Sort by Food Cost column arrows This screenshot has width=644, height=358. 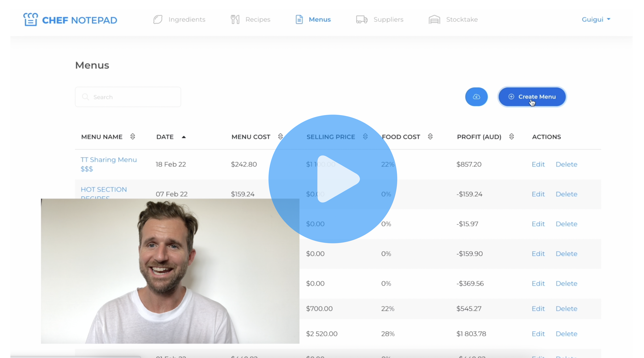[430, 137]
